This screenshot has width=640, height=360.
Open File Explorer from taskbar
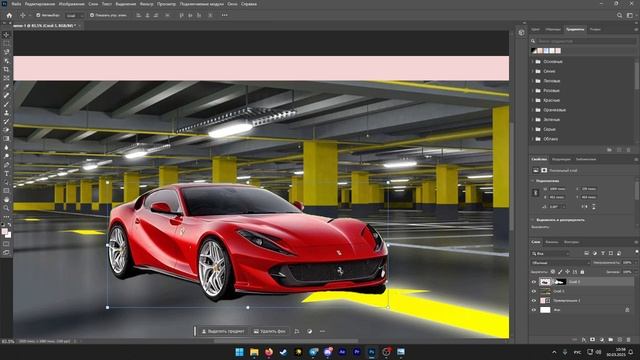point(254,352)
